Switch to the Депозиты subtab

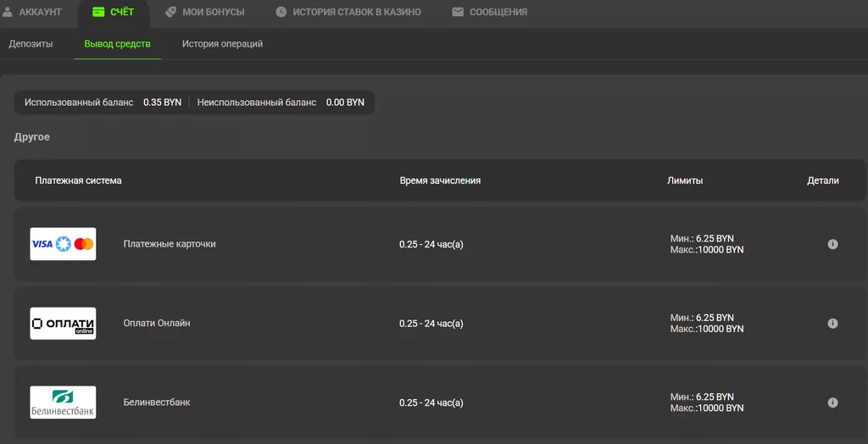[31, 44]
